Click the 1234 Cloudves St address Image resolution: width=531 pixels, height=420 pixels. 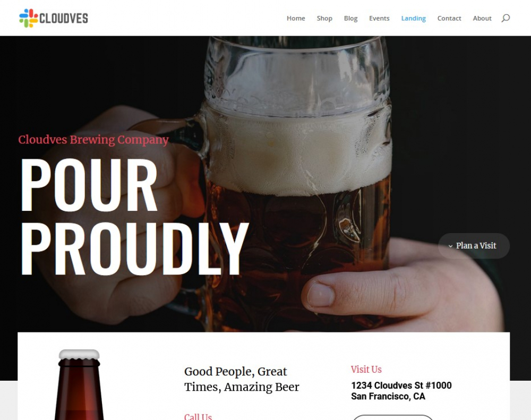[x=401, y=391]
